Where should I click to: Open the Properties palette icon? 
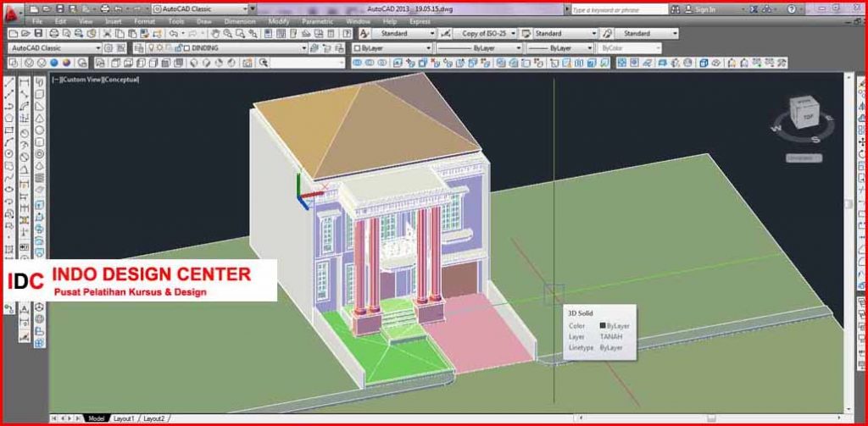pyautogui.click(x=268, y=34)
